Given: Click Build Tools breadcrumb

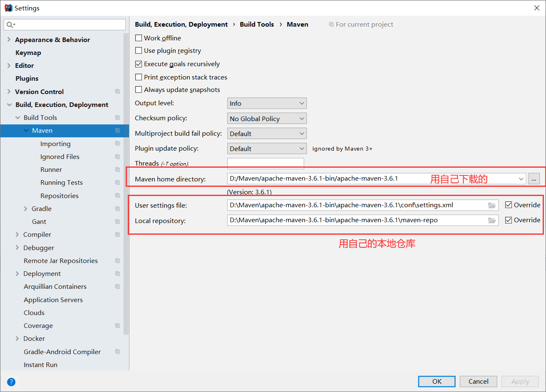Looking at the screenshot, I should (x=257, y=25).
